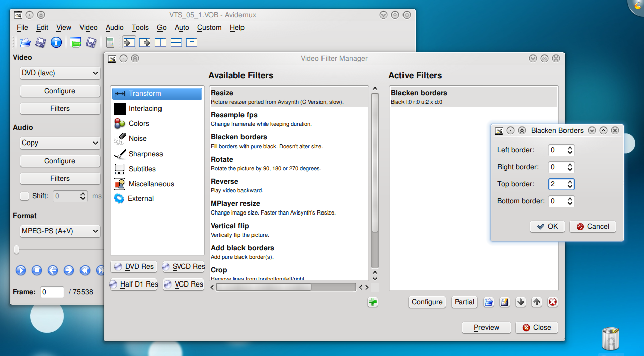Select the Subtitles filter category

[x=157, y=169]
